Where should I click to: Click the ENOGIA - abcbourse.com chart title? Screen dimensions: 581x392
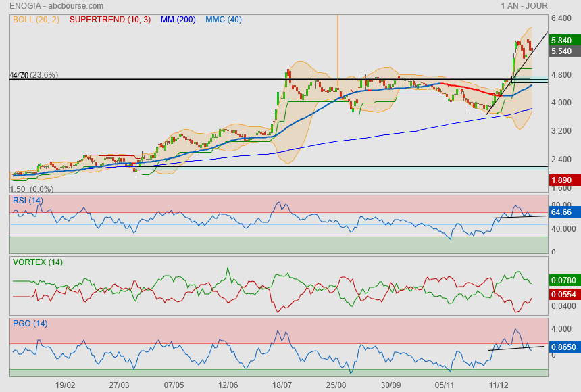50,5
